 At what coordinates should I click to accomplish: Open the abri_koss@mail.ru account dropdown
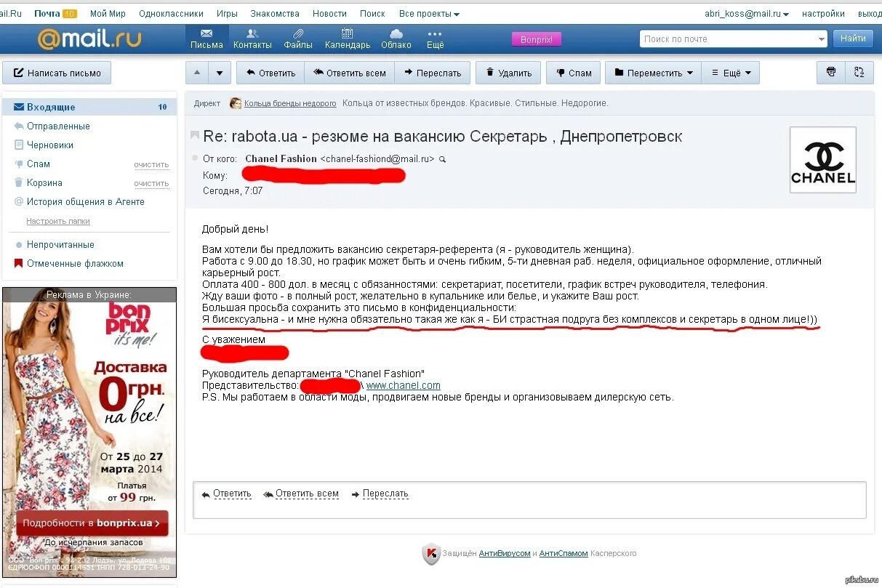pyautogui.click(x=747, y=14)
